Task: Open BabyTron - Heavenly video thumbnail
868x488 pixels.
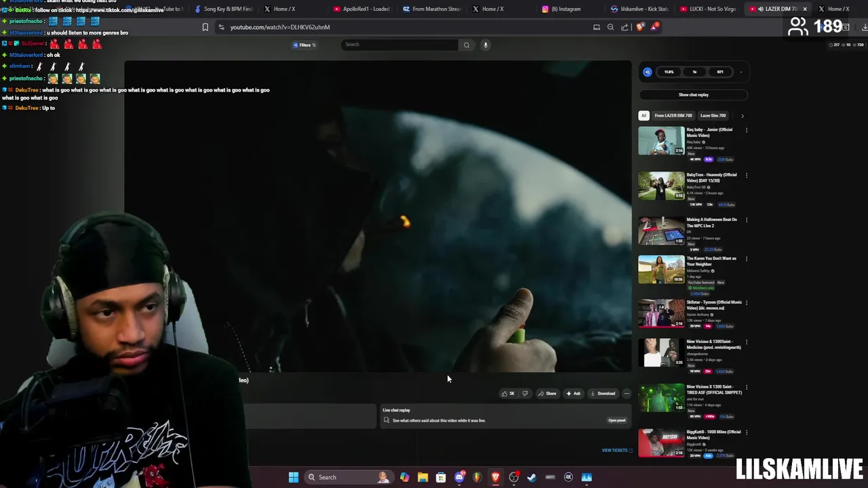Action: click(x=661, y=186)
